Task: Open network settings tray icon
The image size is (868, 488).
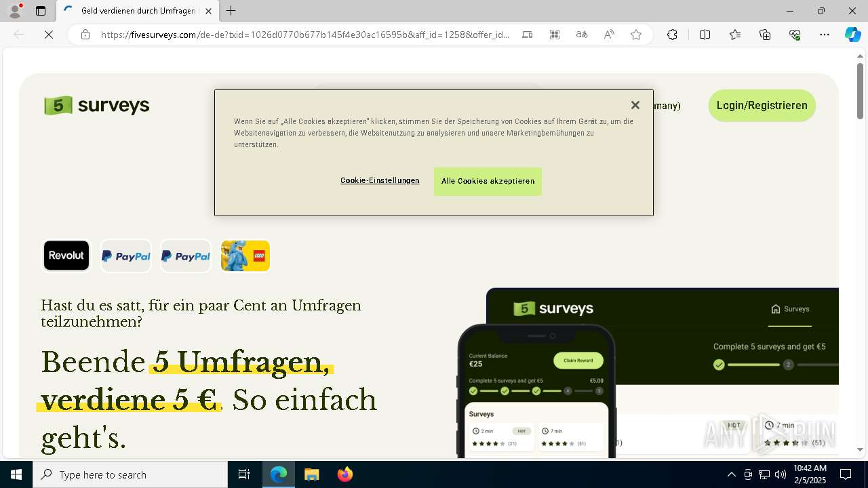Action: [764, 474]
